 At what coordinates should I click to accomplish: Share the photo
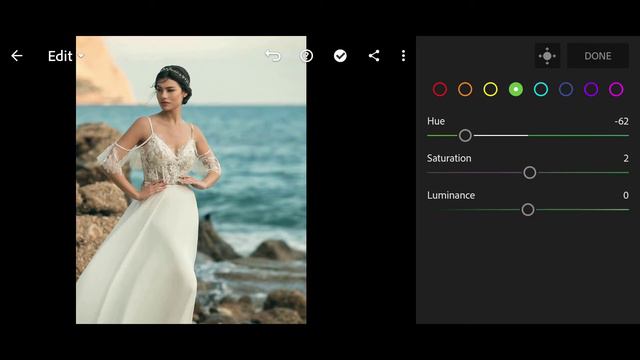click(x=374, y=56)
